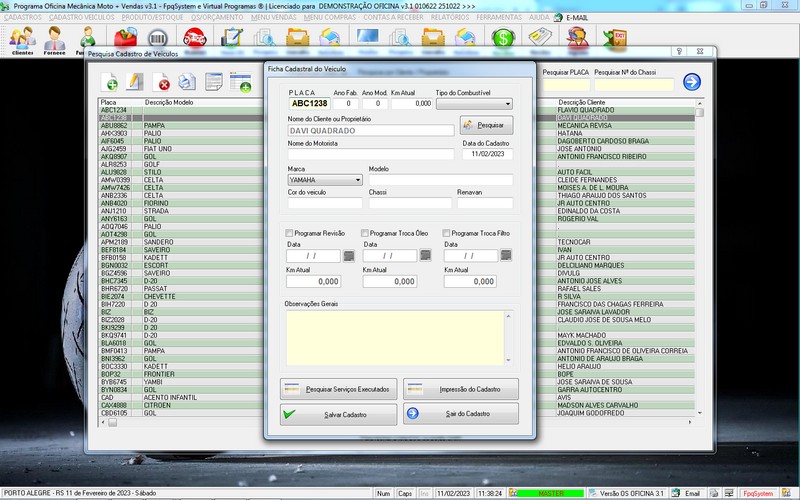The height and width of the screenshot is (500, 800).
Task: Click the add new vehicle record icon
Action: point(110,82)
